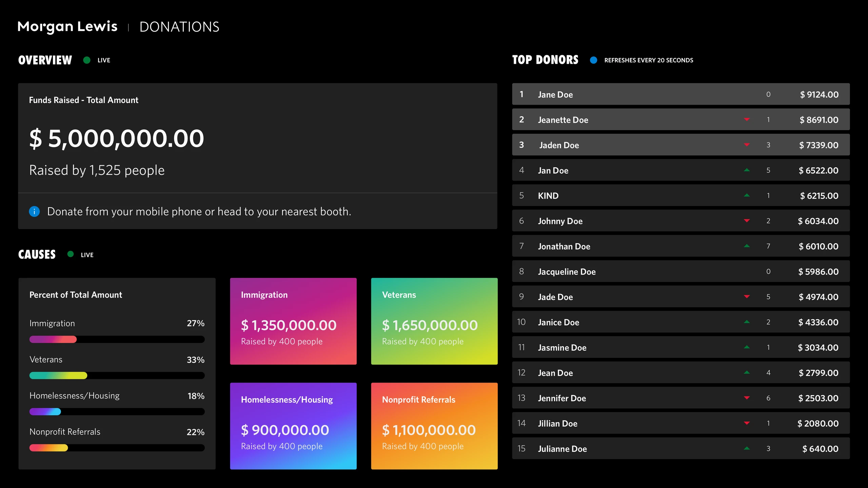
Task: Click the TOP DONORS heading
Action: (x=545, y=60)
